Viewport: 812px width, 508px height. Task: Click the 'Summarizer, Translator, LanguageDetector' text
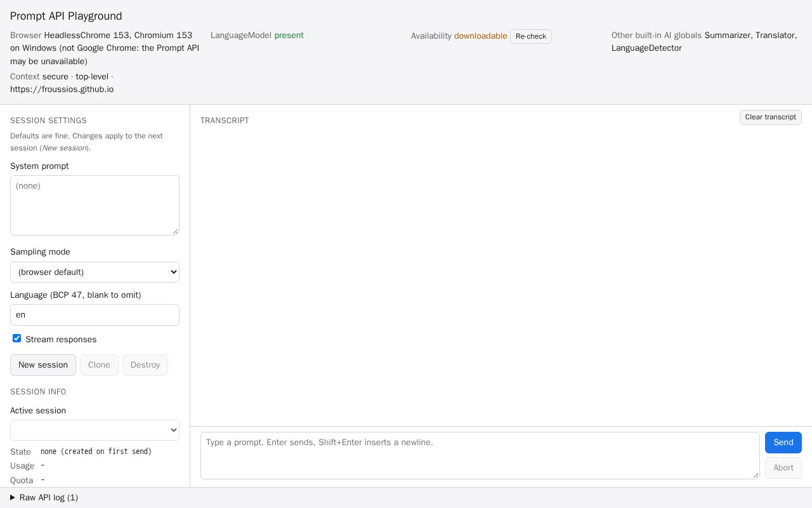pos(704,41)
